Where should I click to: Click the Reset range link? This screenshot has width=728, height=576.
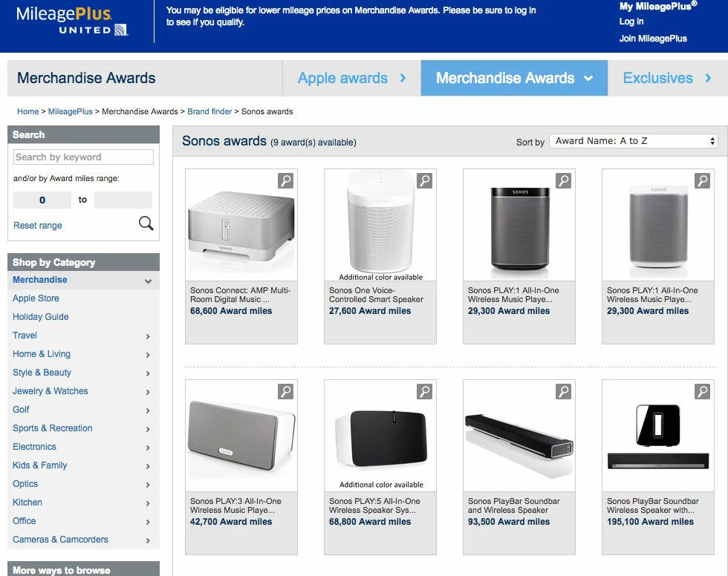pos(38,226)
